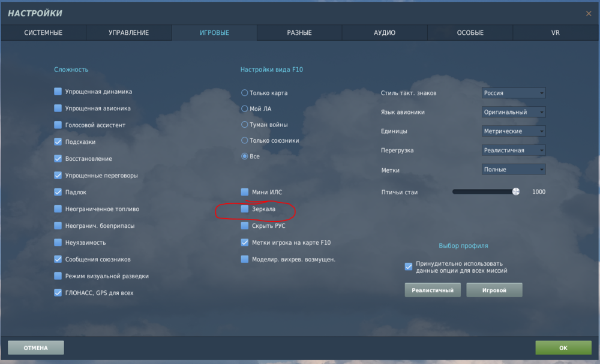The image size is (600, 364).
Task: Click the Птичьи стаи value 1000
Action: tap(538, 192)
